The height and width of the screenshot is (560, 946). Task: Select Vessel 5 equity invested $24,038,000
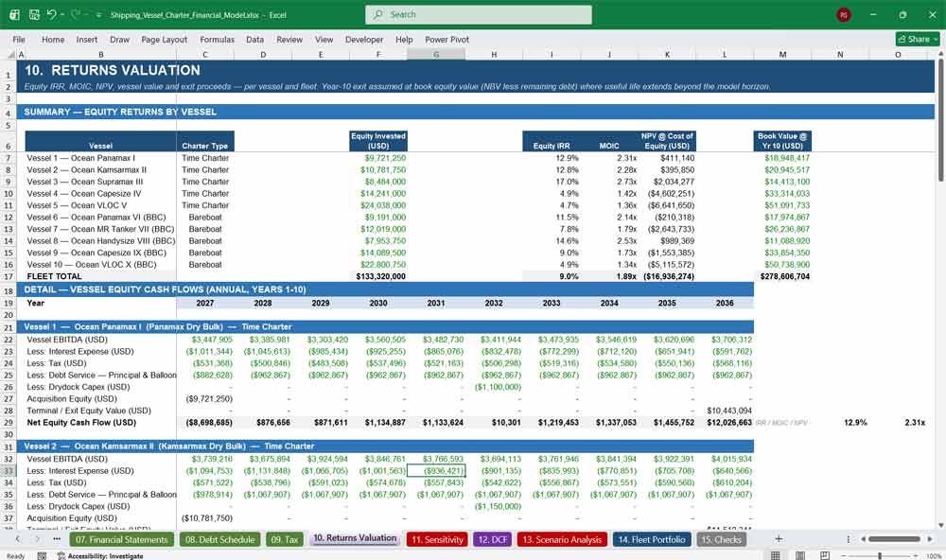point(378,205)
